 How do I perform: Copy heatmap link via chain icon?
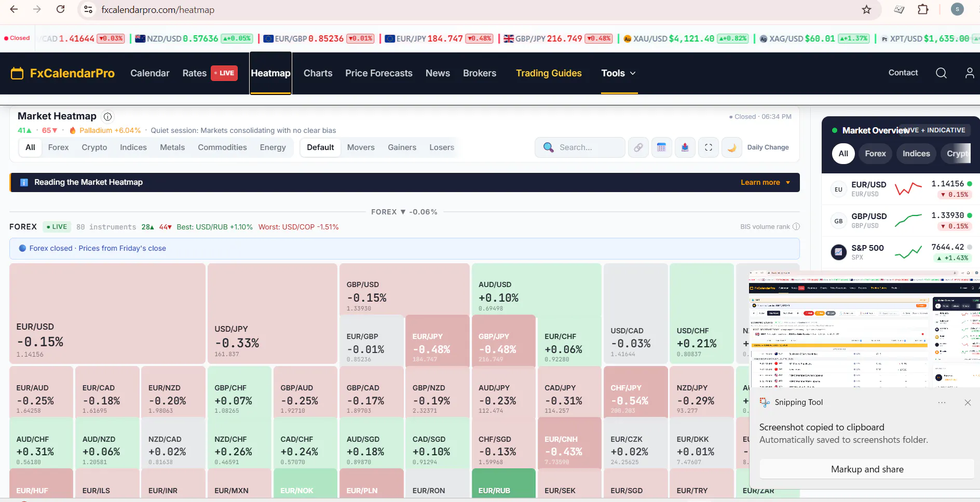(638, 147)
